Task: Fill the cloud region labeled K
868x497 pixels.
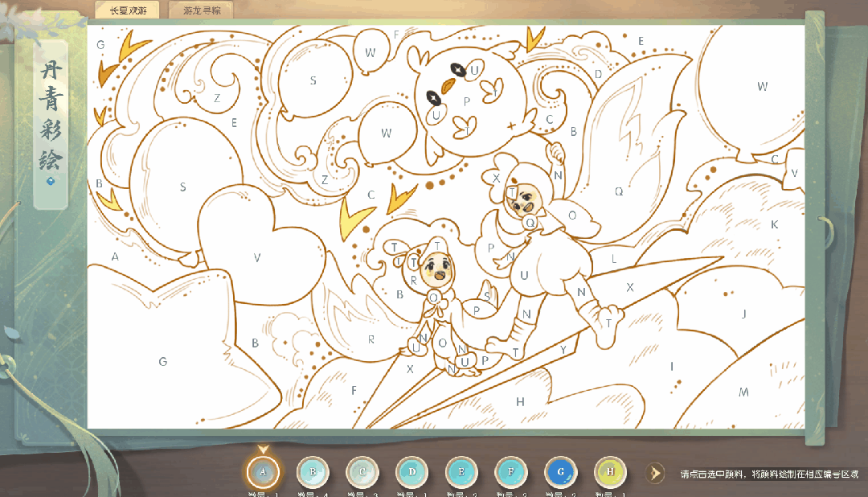Action: click(774, 224)
